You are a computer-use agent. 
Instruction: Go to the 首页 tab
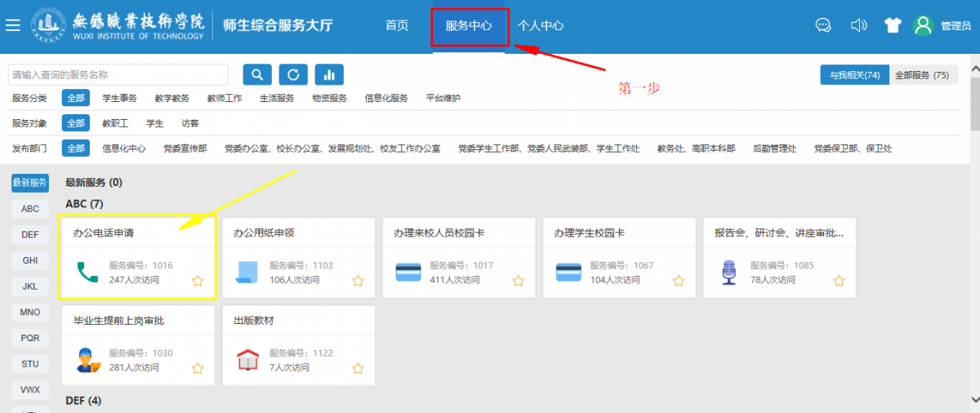pyautogui.click(x=397, y=25)
